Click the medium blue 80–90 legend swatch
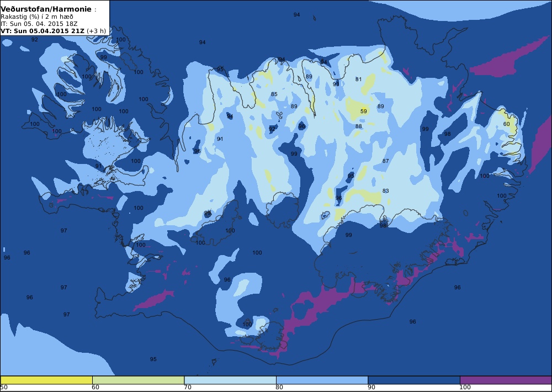 (x=322, y=380)
